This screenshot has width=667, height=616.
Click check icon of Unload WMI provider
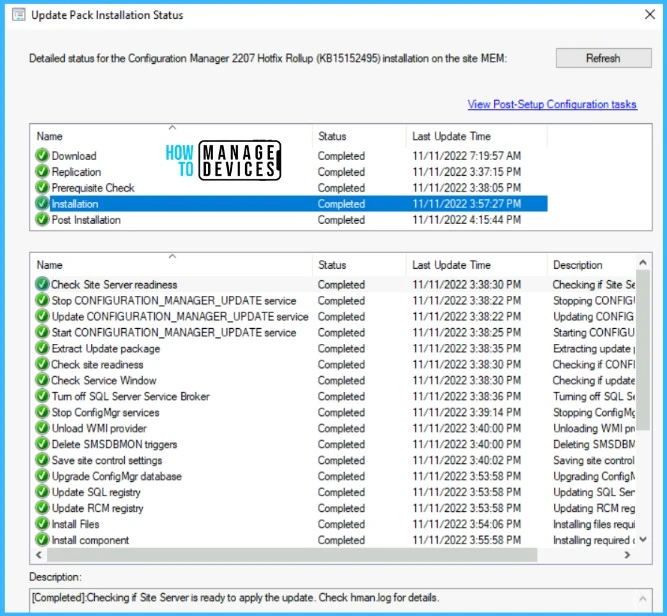click(42, 428)
